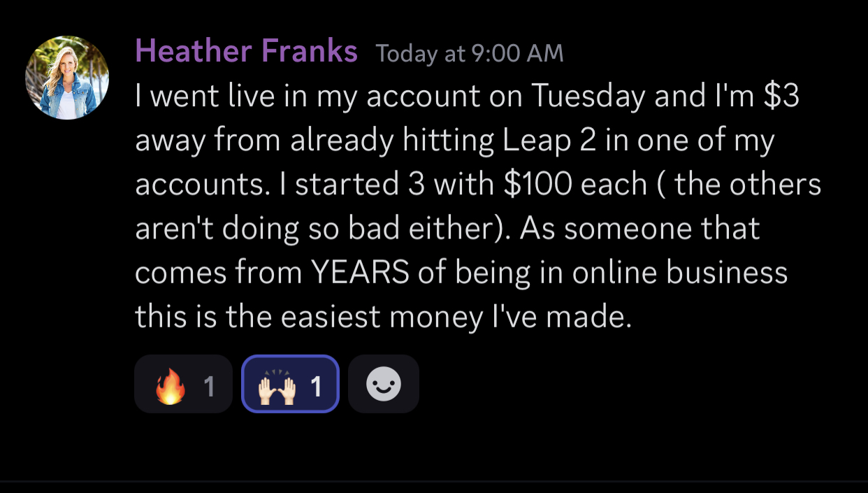Viewport: 868px width, 493px height.
Task: Open the add reaction smiley picker
Action: (384, 384)
